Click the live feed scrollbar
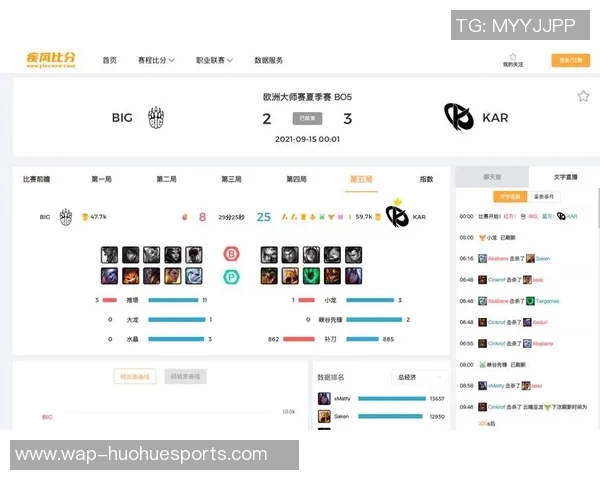The image size is (600, 480). 598,209
